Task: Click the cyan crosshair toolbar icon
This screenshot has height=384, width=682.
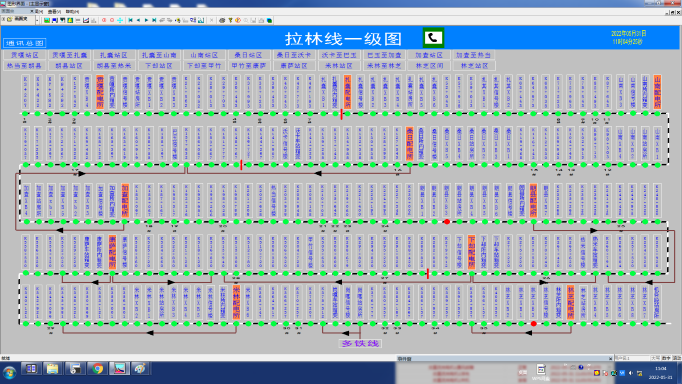Action: click(x=120, y=20)
